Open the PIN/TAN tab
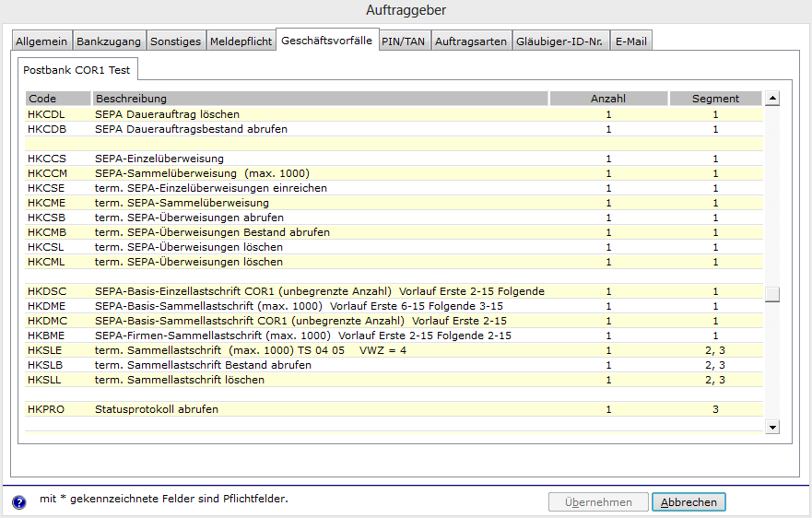 point(404,41)
